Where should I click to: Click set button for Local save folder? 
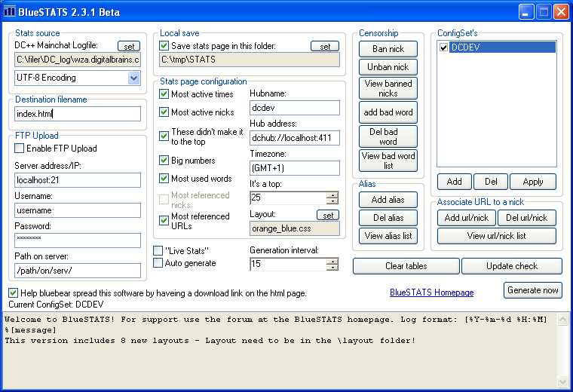[x=325, y=47]
